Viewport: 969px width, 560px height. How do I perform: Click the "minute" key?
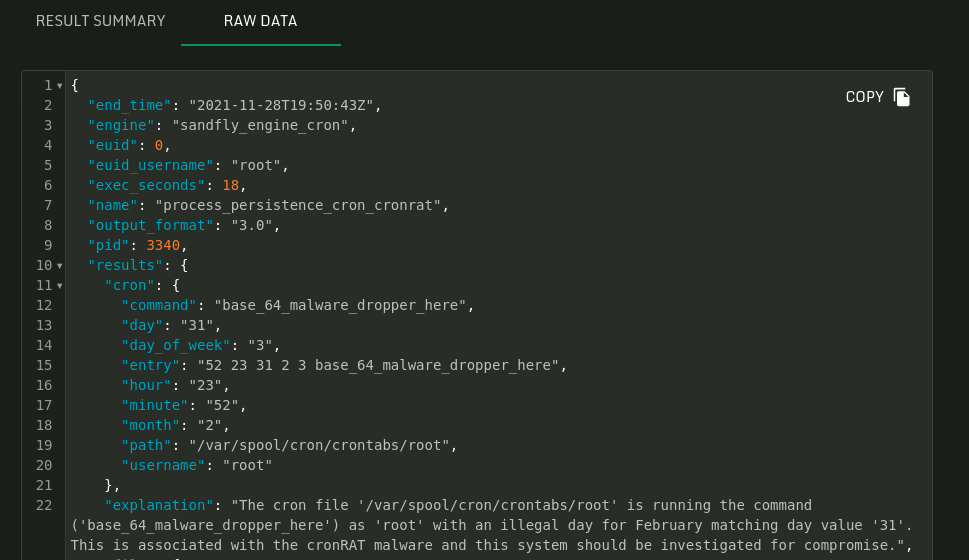155,405
